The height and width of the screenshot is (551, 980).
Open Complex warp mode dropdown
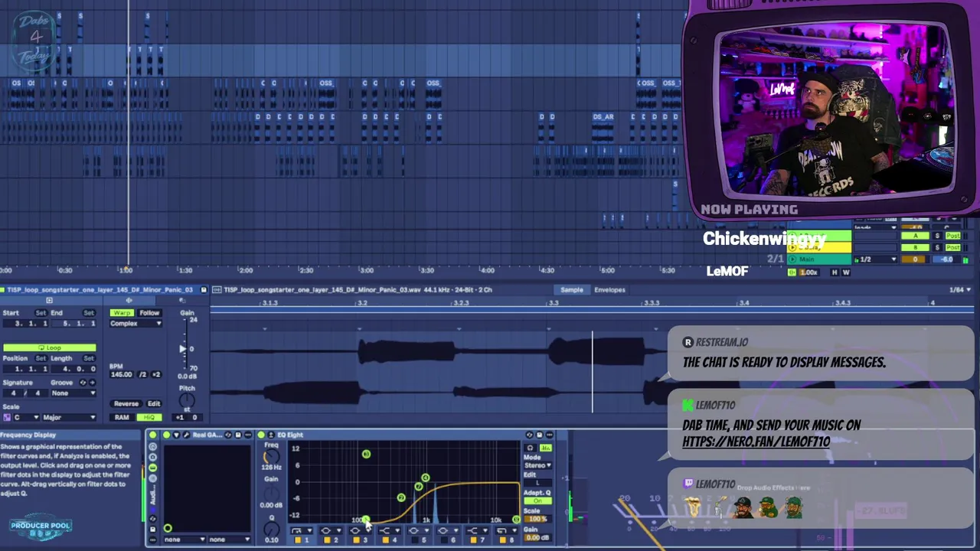coord(136,324)
